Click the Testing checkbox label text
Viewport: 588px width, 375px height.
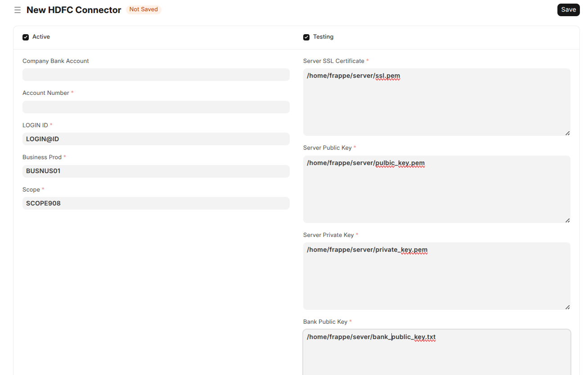pyautogui.click(x=323, y=37)
